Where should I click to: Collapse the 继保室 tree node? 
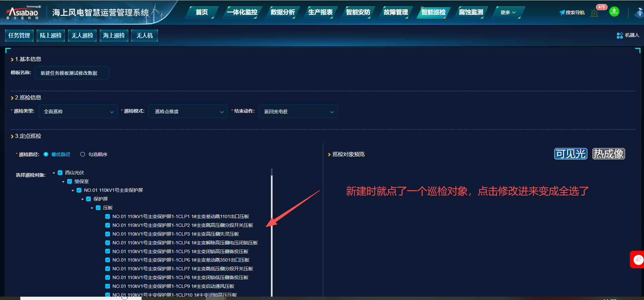(x=63, y=182)
